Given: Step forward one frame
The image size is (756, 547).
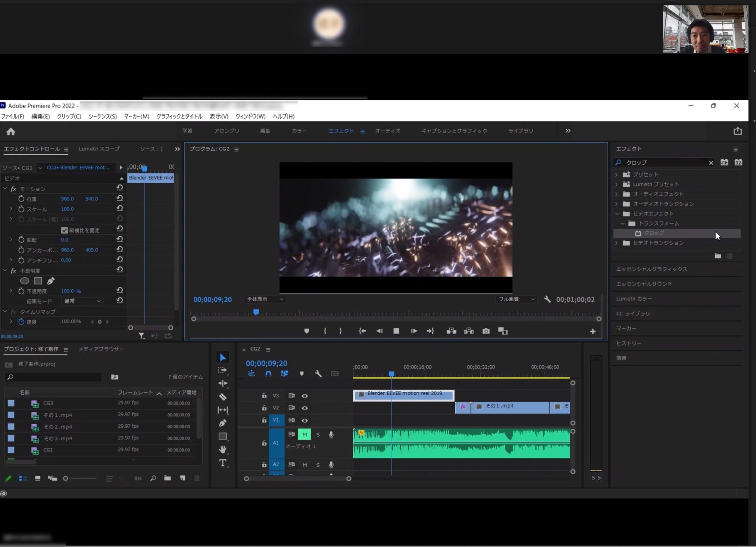Looking at the screenshot, I should pos(414,331).
